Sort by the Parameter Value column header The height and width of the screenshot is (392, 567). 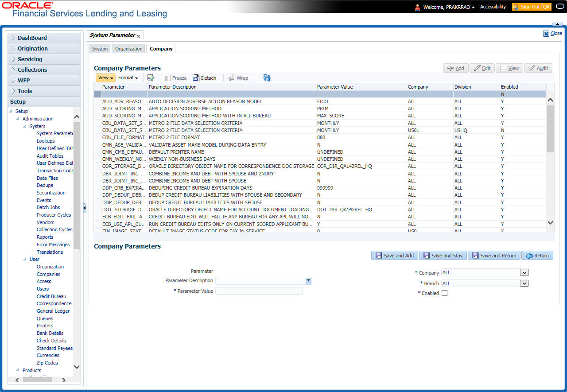335,87
